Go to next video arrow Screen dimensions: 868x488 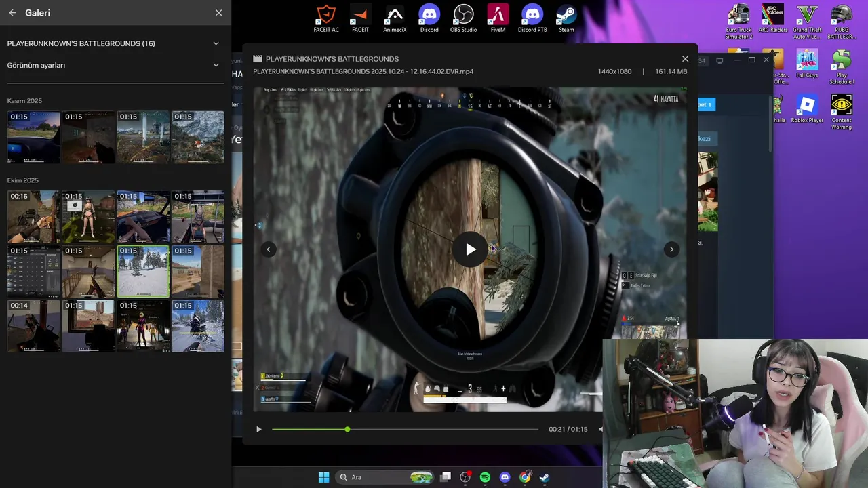click(x=671, y=249)
